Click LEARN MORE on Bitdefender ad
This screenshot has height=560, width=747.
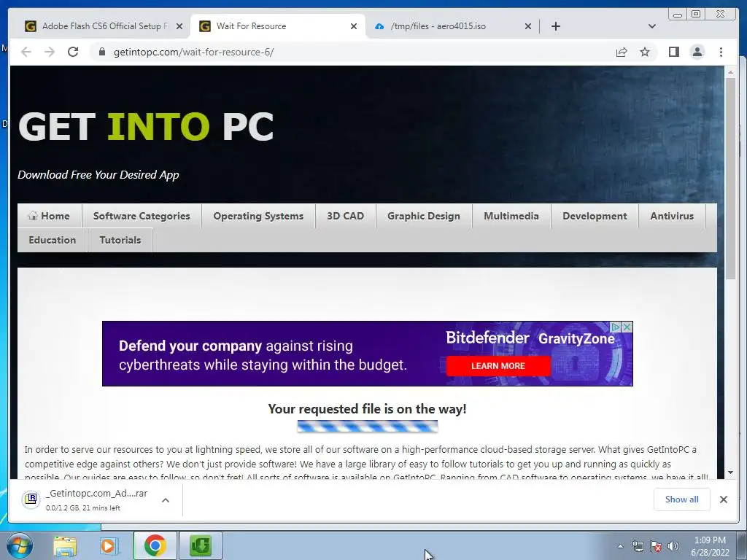coord(498,366)
